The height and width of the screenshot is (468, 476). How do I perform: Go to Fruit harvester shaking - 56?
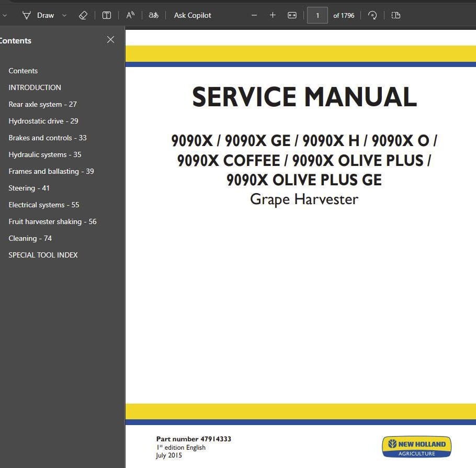pyautogui.click(x=52, y=221)
